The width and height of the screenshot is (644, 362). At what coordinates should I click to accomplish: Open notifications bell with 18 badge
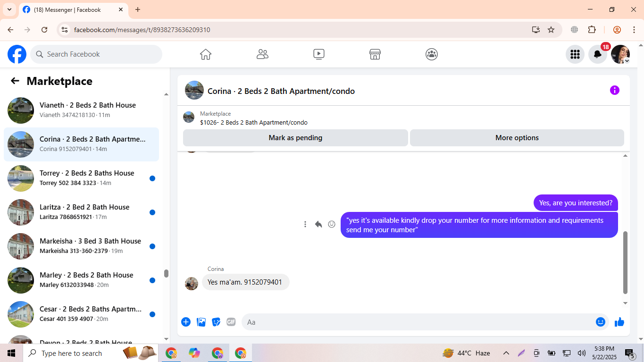pos(598,54)
